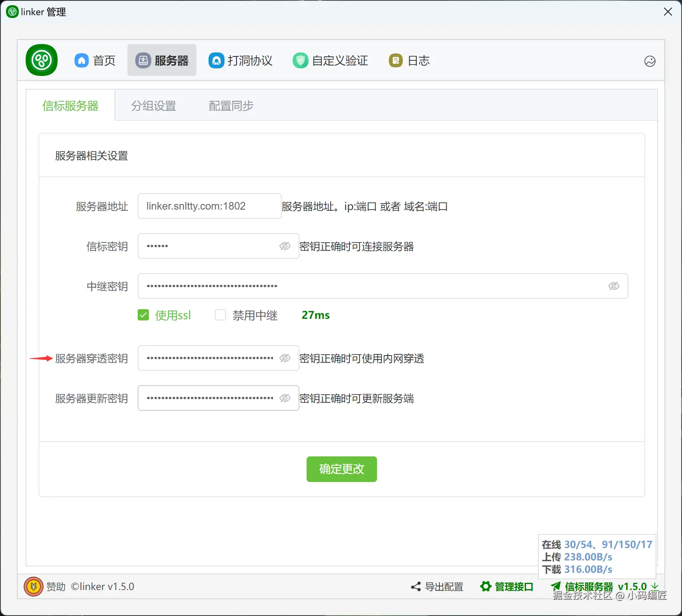The height and width of the screenshot is (616, 682).
Task: Click the 信标服务器 paper plane icon
Action: click(556, 587)
